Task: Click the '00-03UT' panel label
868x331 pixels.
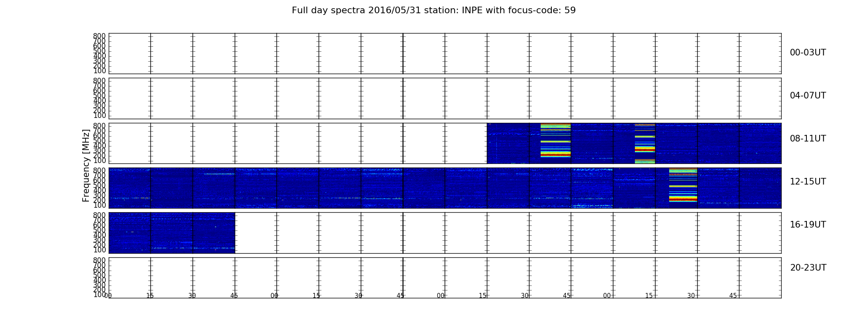Action: [x=808, y=53]
